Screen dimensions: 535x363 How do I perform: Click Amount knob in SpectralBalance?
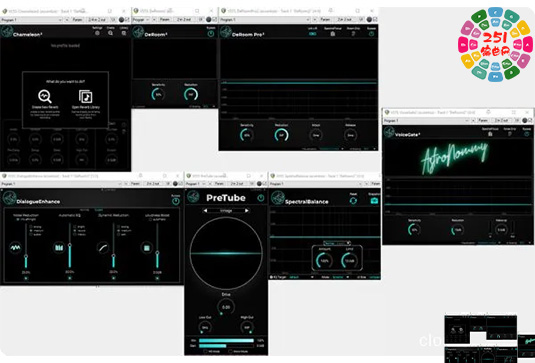(324, 261)
